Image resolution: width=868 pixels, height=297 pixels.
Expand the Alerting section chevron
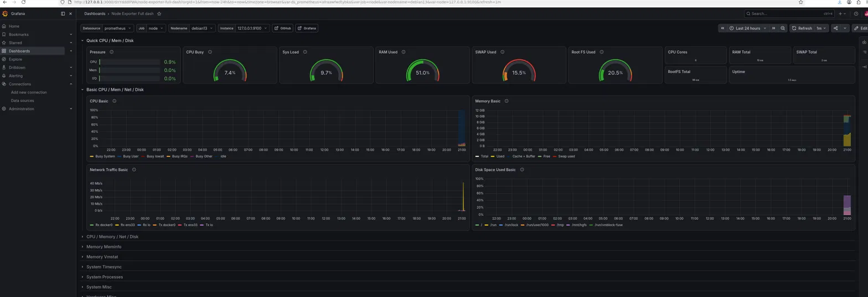pos(71,76)
